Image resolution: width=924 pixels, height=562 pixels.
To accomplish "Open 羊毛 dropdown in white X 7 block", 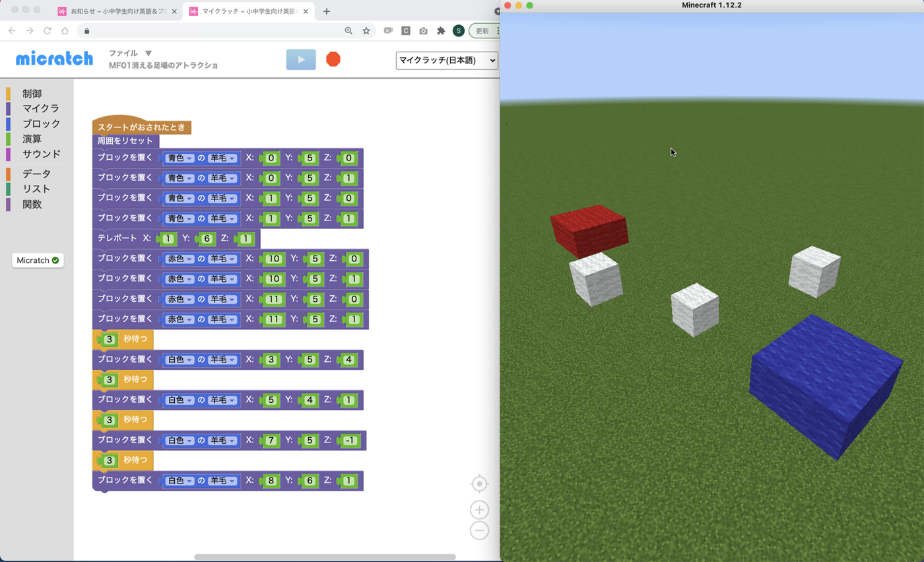I will [222, 440].
